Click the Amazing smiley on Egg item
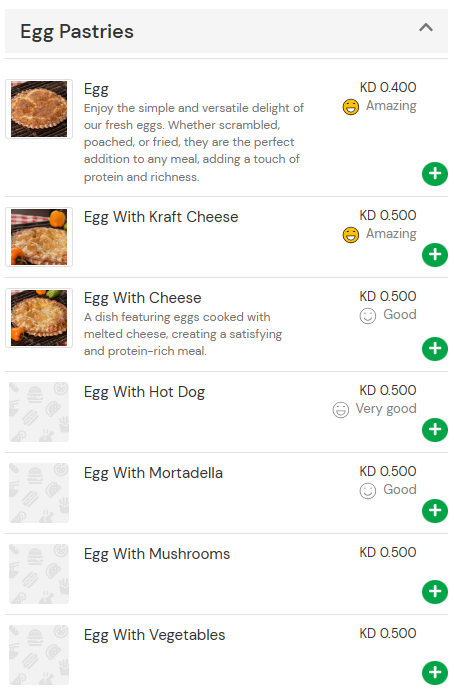This screenshot has height=700, width=454. (350, 107)
